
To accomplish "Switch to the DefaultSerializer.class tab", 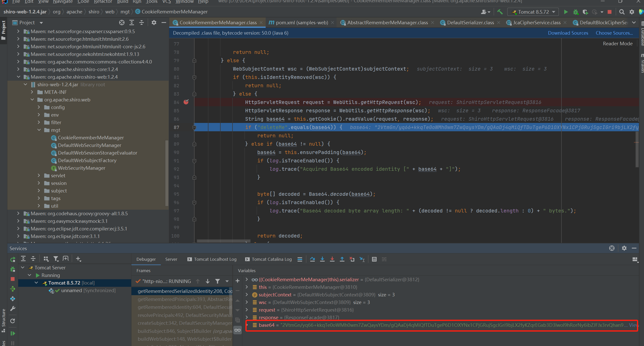I will pyautogui.click(x=470, y=23).
